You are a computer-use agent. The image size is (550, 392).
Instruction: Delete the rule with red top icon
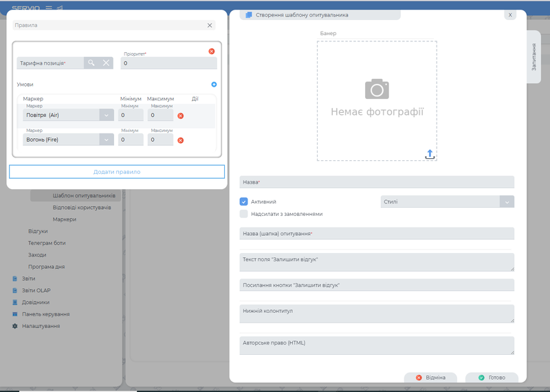(212, 52)
